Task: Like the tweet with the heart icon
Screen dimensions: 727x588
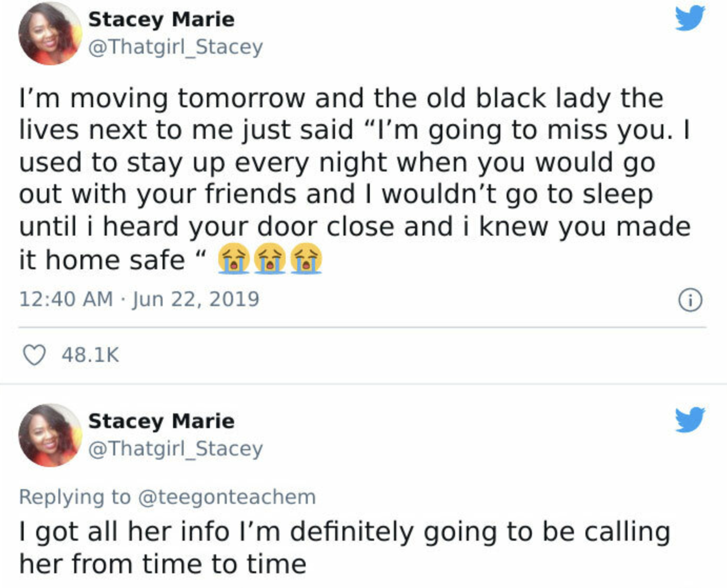Action: click(35, 355)
